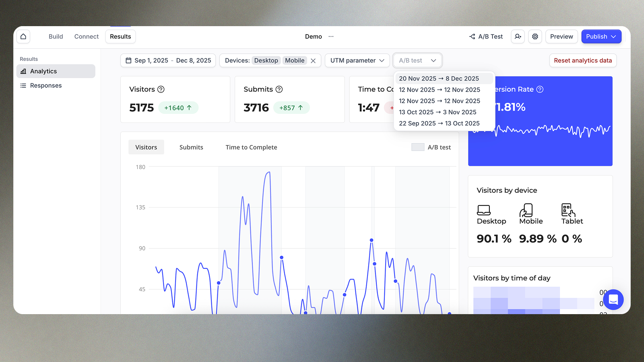The image size is (644, 362).
Task: Click the invite collaborators person icon
Action: 518,36
